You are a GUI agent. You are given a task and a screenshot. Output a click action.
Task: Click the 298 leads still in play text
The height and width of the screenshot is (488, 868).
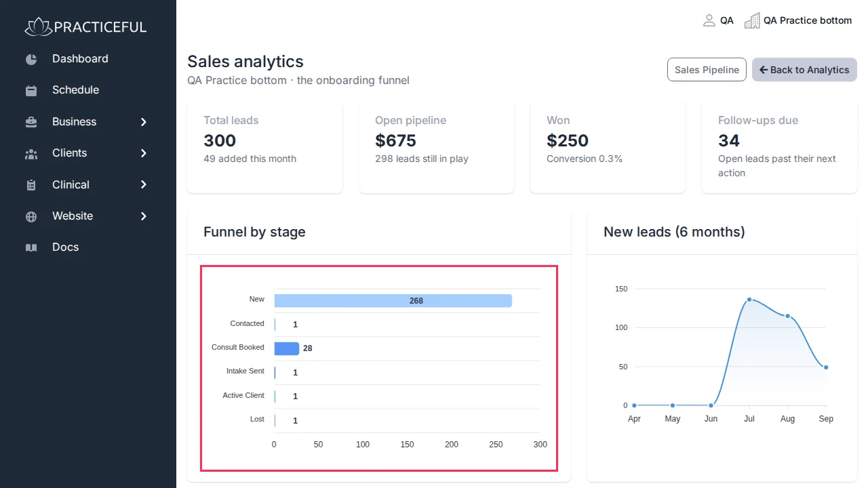(422, 159)
